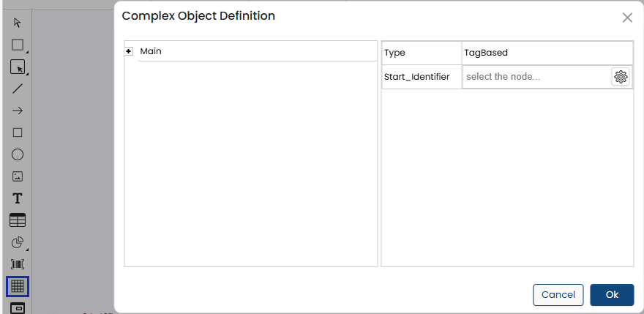Image resolution: width=644 pixels, height=314 pixels.
Task: Select the Main node label
Action: coord(151,51)
